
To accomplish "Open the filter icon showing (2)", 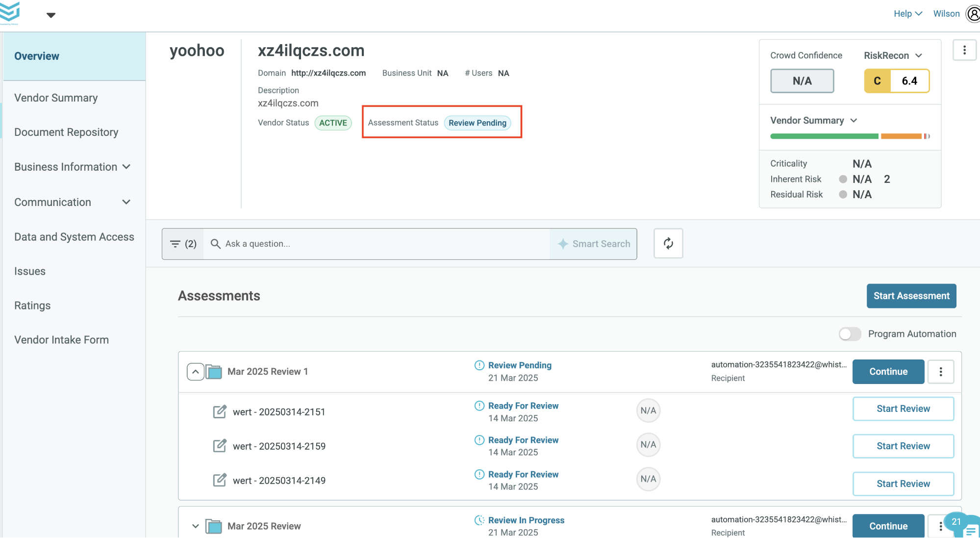I will point(183,244).
